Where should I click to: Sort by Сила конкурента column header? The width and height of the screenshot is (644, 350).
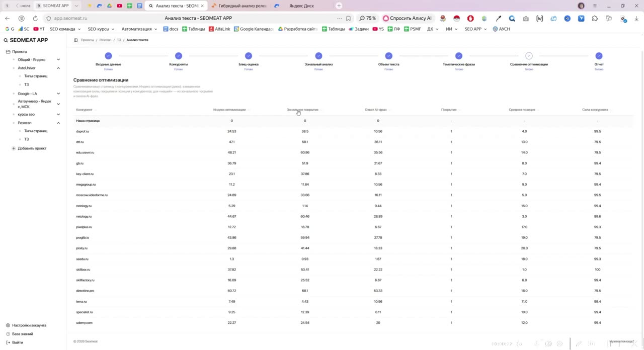tap(595, 110)
